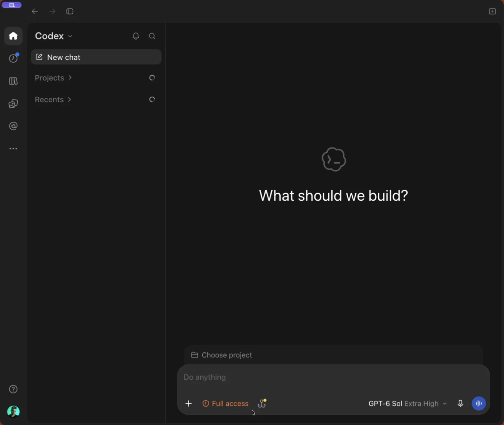Image resolution: width=504 pixels, height=425 pixels.
Task: Click the user profile avatar
Action: (x=13, y=411)
